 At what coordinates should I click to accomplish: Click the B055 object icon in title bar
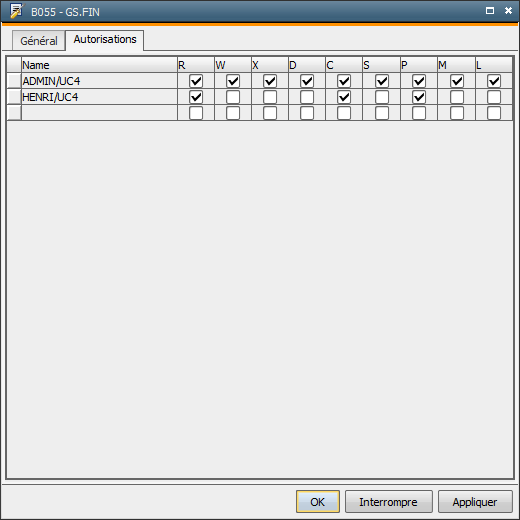(x=16, y=11)
